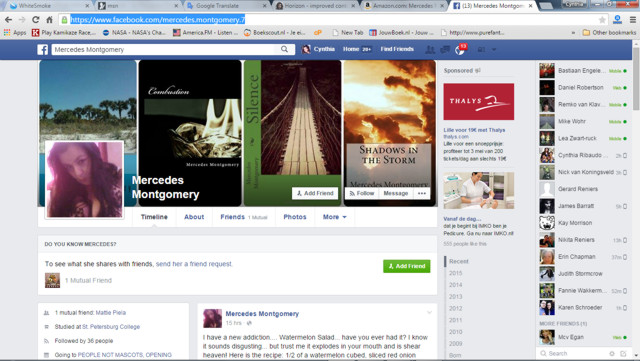Image resolution: width=640 pixels, height=361 pixels.
Task: Open the friend requests icon
Action: click(430, 49)
